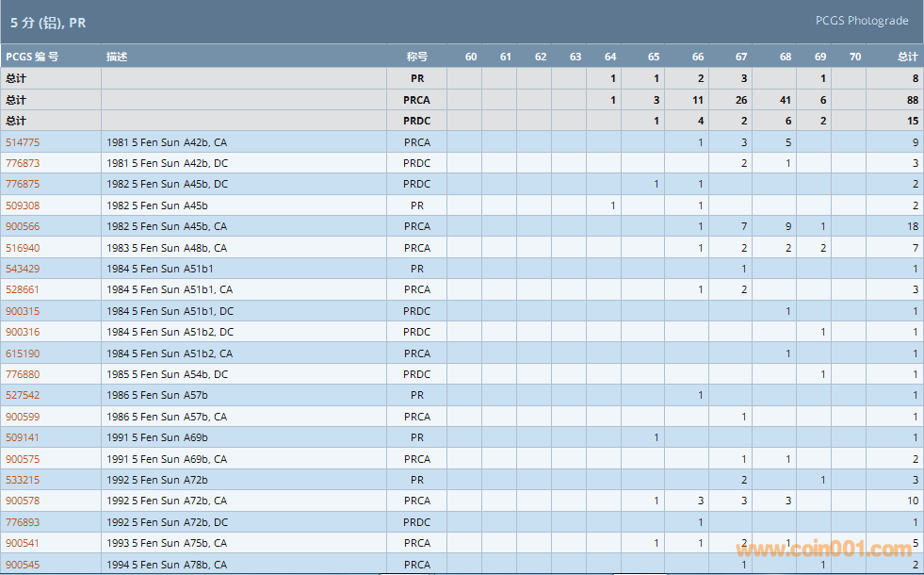The height and width of the screenshot is (575, 924).
Task: Click coin number 776875
Action: click(x=23, y=184)
